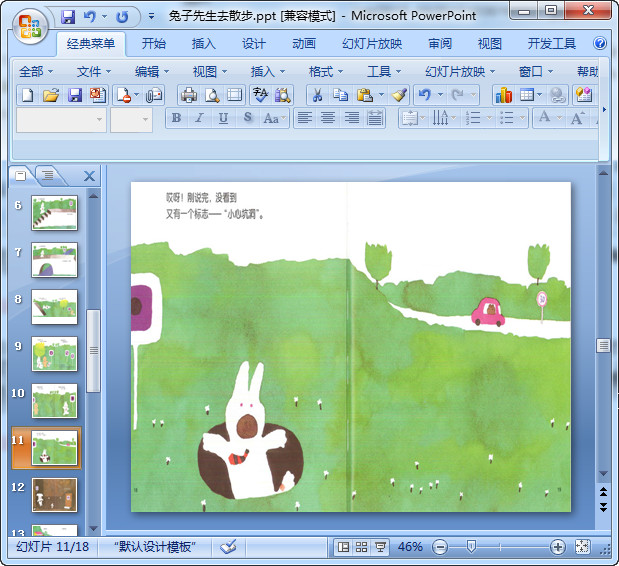
Task: Click the zoom slider handle
Action: (x=471, y=547)
